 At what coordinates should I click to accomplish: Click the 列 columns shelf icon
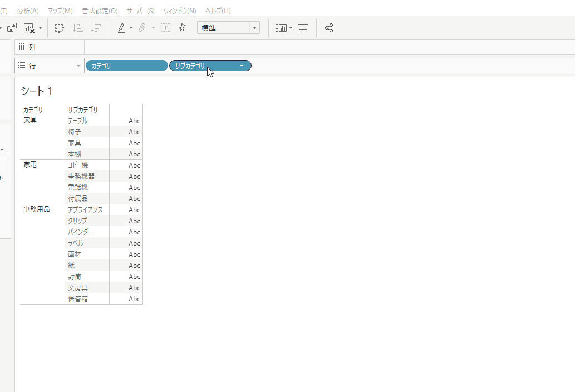click(x=22, y=47)
